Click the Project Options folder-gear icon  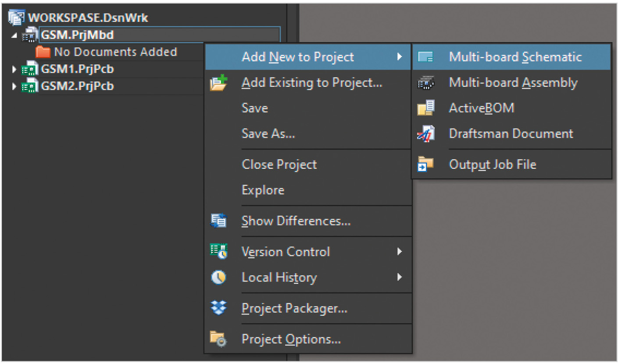click(218, 339)
